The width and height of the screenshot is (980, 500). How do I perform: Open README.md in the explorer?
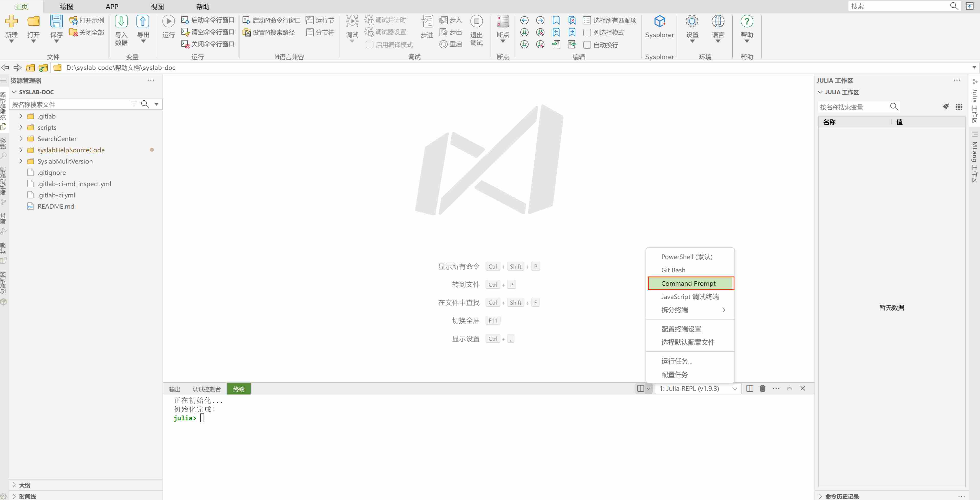(56, 206)
